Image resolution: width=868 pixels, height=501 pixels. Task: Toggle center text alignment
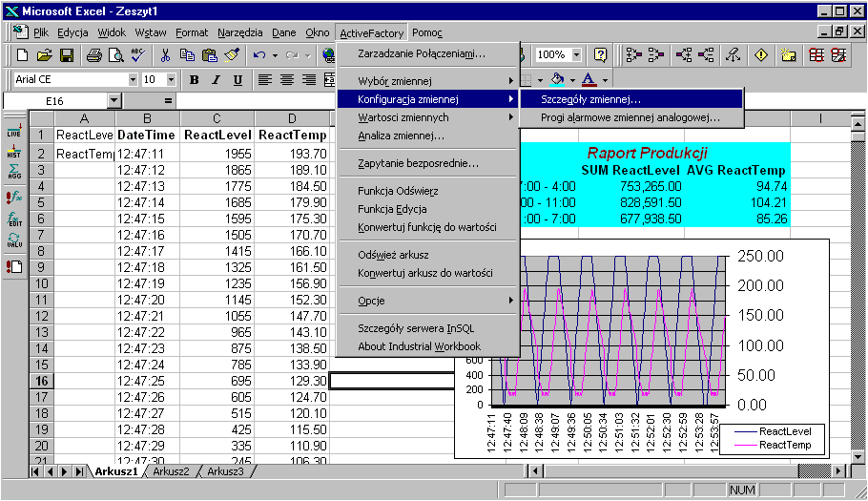point(287,80)
